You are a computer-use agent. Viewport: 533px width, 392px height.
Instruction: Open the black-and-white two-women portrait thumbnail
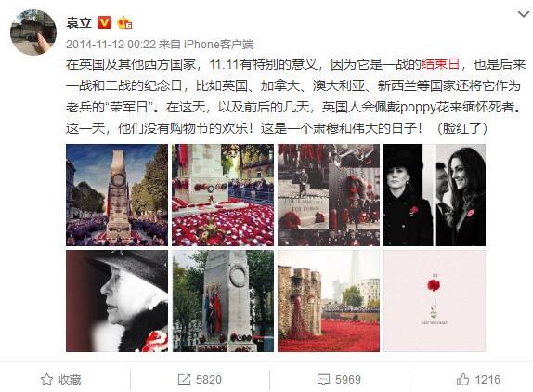pos(435,195)
